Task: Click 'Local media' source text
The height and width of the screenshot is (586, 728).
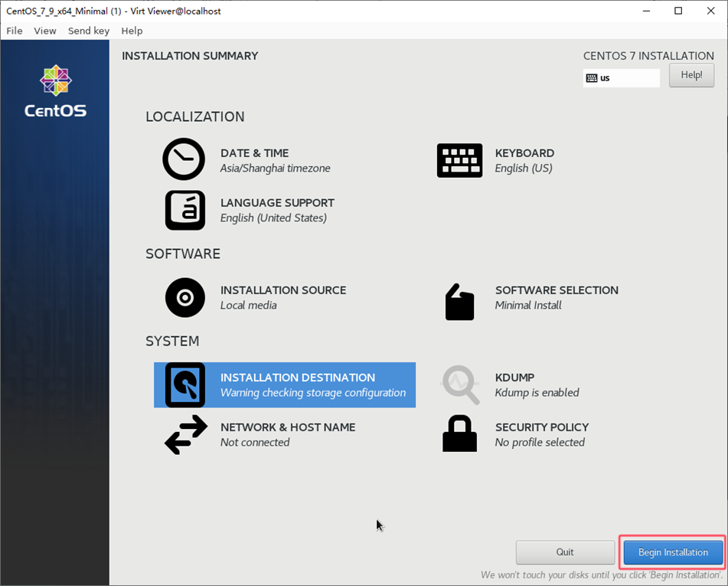Action: [248, 306]
